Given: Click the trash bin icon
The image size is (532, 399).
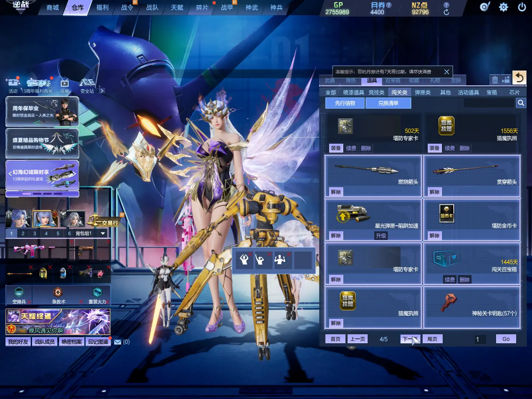Looking at the screenshot, I should pyautogui.click(x=495, y=79).
